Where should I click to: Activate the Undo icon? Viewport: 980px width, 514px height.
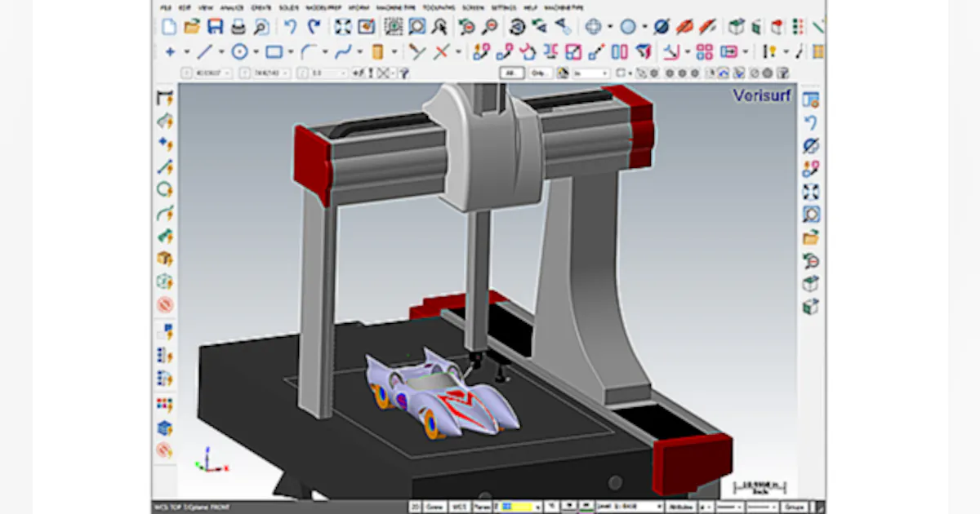[x=291, y=26]
